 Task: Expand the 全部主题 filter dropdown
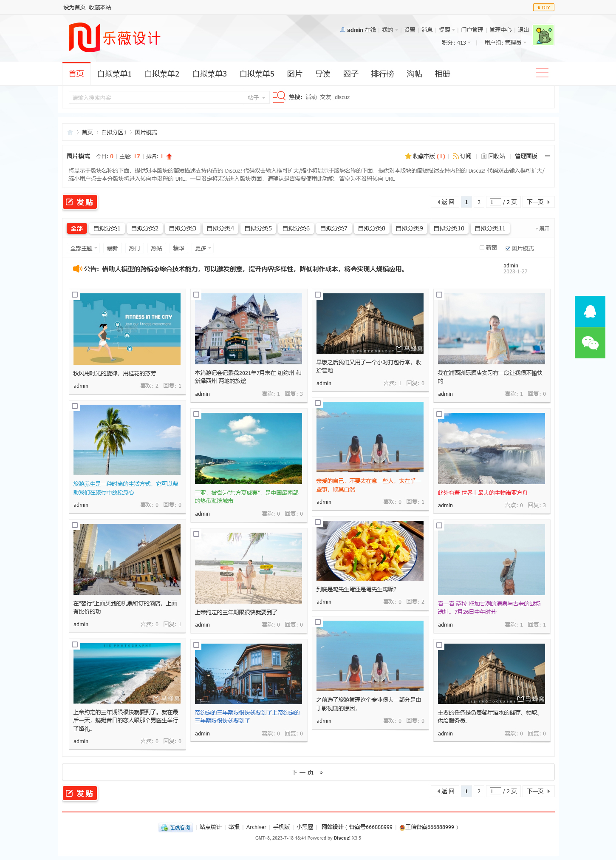click(84, 248)
